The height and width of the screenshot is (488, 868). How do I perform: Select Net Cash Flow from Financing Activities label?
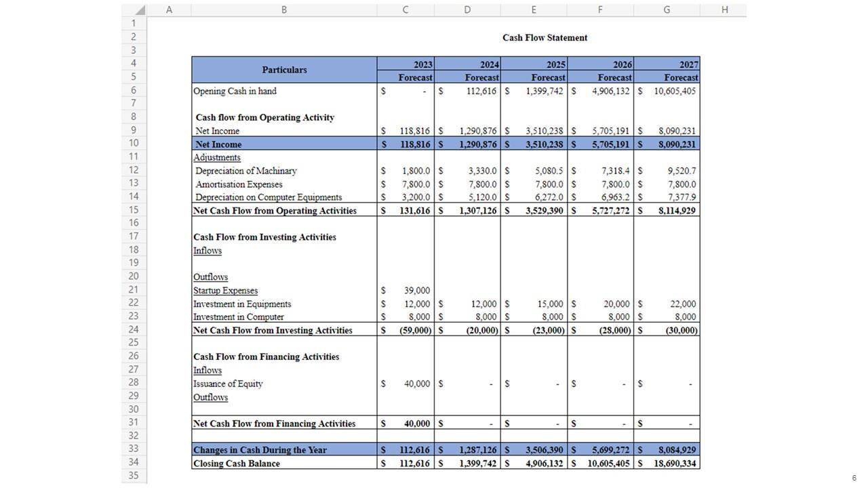point(274,424)
